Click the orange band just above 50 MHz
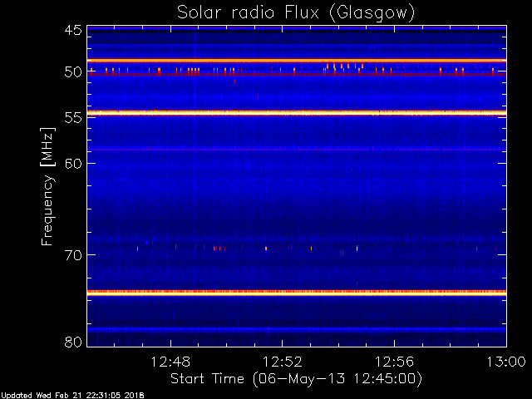532x399 pixels. 297,61
